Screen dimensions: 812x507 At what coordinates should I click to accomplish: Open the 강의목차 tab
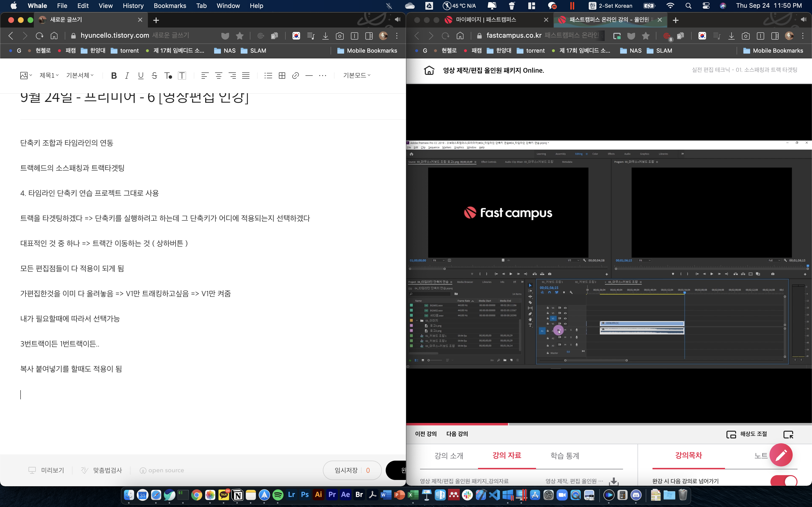pos(688,455)
